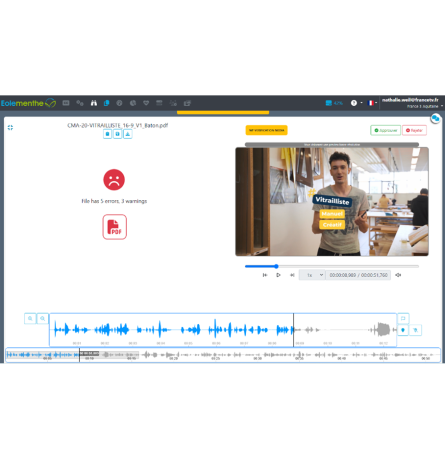Screen dimensions: 445x457
Task: Click the marker pin icon beside waveform
Action: [x=403, y=330]
